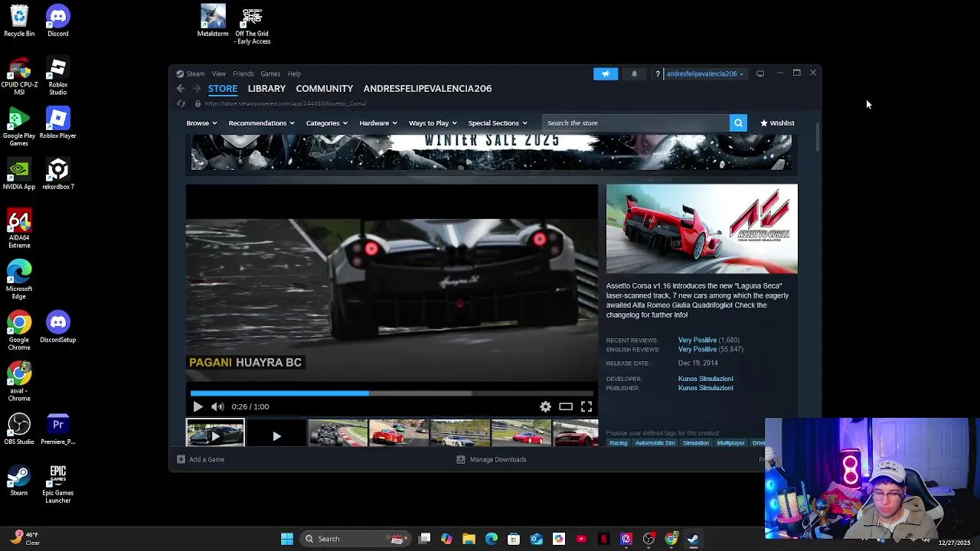Image resolution: width=980 pixels, height=551 pixels.
Task: Open Google Play Games desktop icon
Action: 19,127
